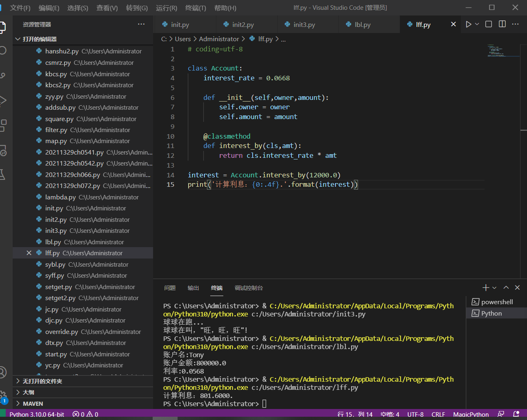Open the Explorer panel more actions menu
527x420 pixels.
tap(141, 24)
